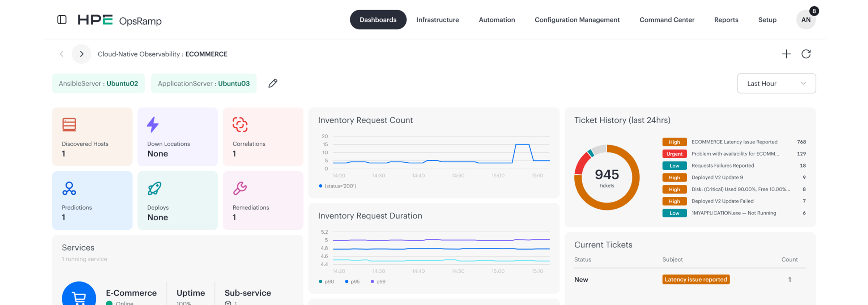Open the Remediations card
Viewport: 868px width, 305px height.
click(263, 200)
